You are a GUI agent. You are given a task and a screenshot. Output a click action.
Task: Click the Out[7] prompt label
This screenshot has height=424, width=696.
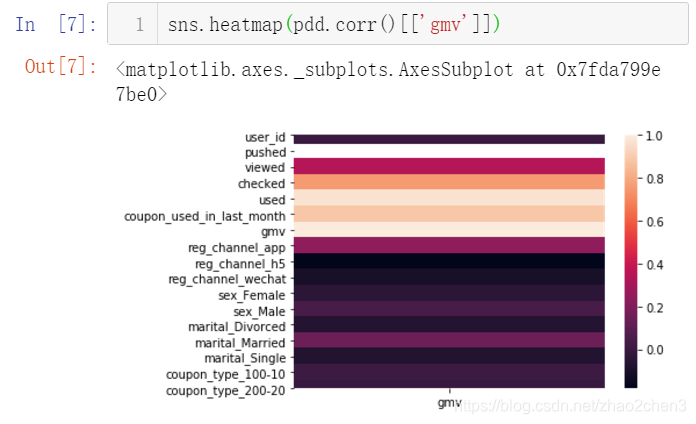61,67
